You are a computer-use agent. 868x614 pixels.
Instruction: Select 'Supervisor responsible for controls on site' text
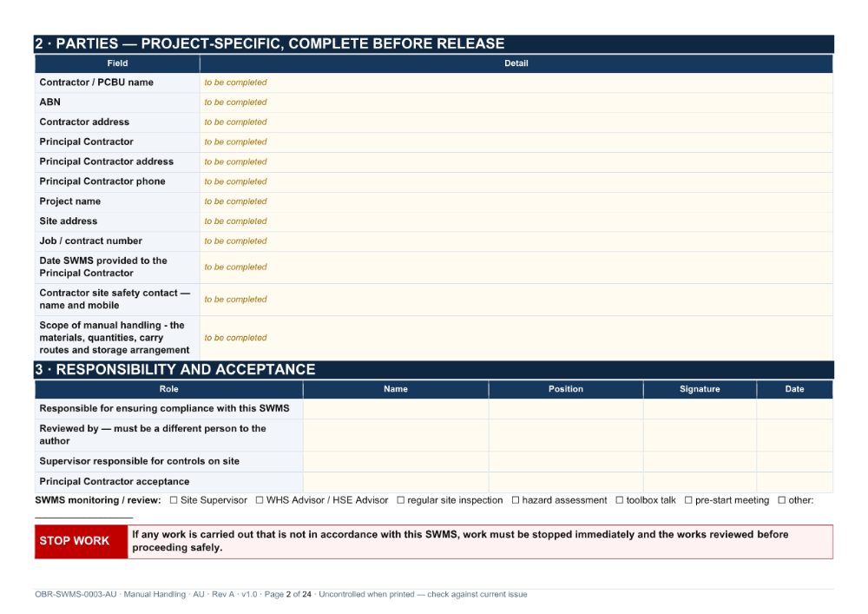(x=140, y=461)
